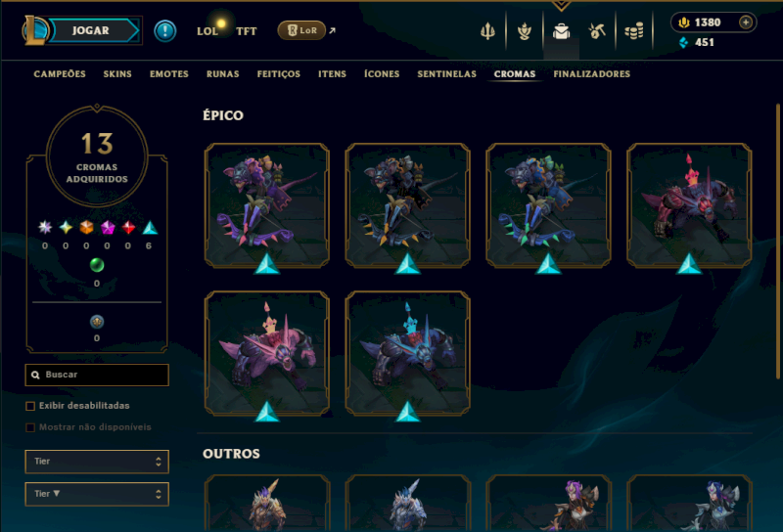Enable the Exibir desabilitadas checkbox
The image size is (783, 532).
pos(30,406)
